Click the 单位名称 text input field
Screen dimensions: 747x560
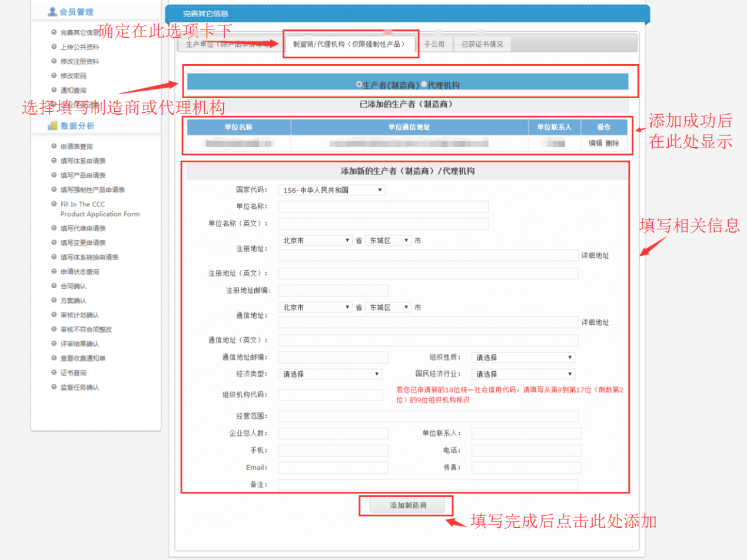click(x=383, y=206)
